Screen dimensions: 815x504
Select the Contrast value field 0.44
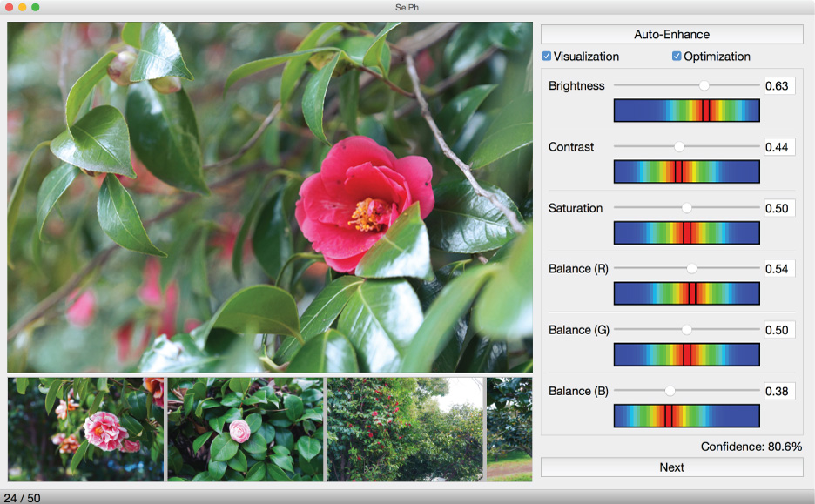(779, 147)
